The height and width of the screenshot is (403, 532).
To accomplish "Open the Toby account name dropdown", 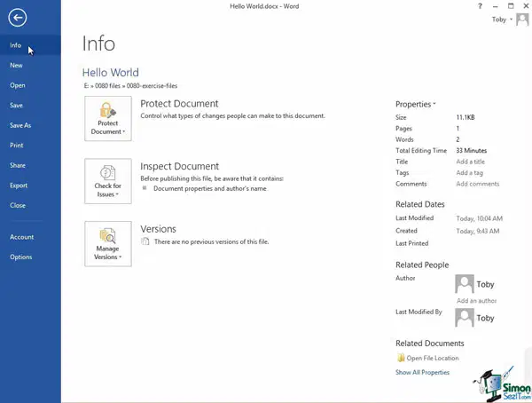I will tap(502, 20).
